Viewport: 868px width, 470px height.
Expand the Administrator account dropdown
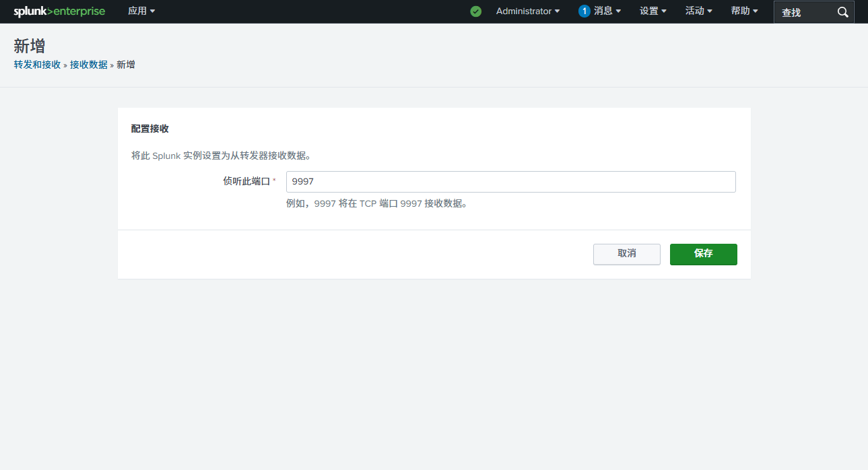coord(528,11)
